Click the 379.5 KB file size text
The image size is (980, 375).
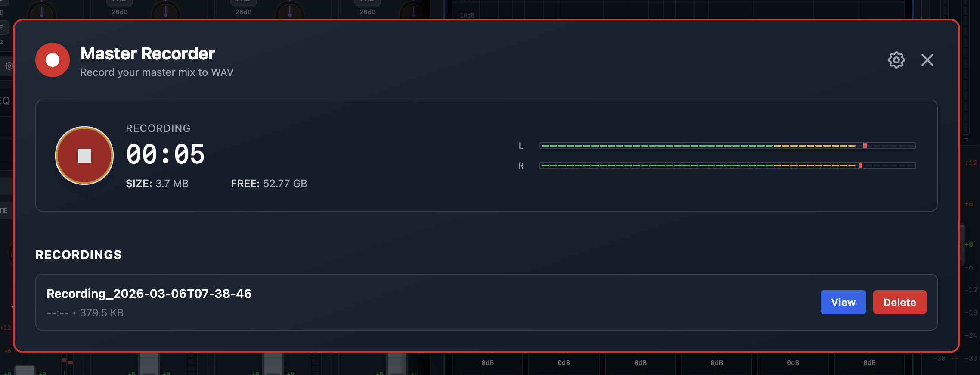click(x=102, y=313)
